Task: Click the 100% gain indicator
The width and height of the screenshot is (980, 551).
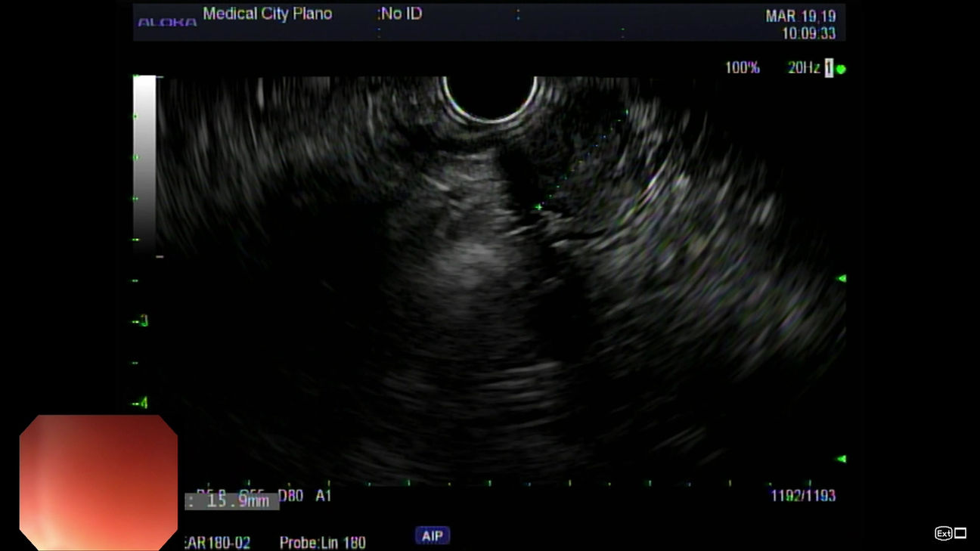Action: coord(744,67)
